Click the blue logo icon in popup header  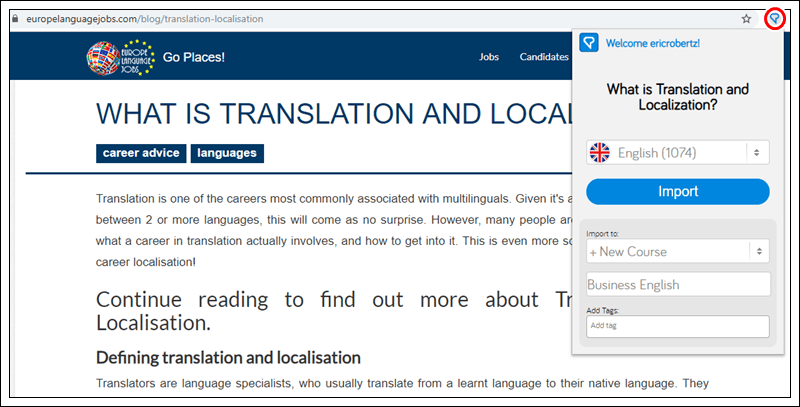(x=590, y=43)
